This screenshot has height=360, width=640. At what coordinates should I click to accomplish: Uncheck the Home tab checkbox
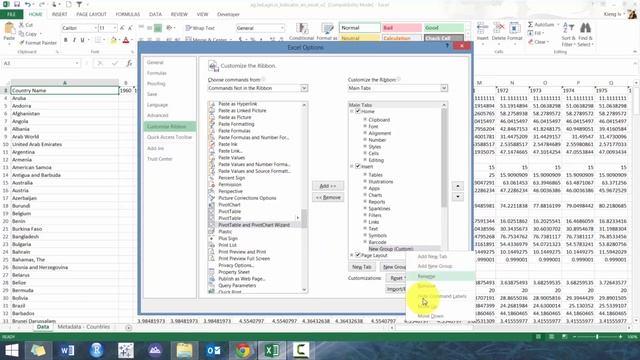(358, 111)
